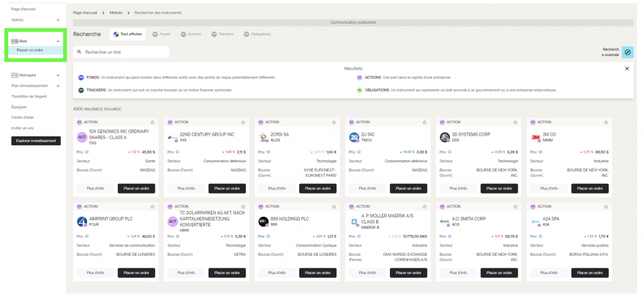Place order for A. P. Moller Maersk
The image size is (644, 298).
pyautogui.click(x=408, y=273)
